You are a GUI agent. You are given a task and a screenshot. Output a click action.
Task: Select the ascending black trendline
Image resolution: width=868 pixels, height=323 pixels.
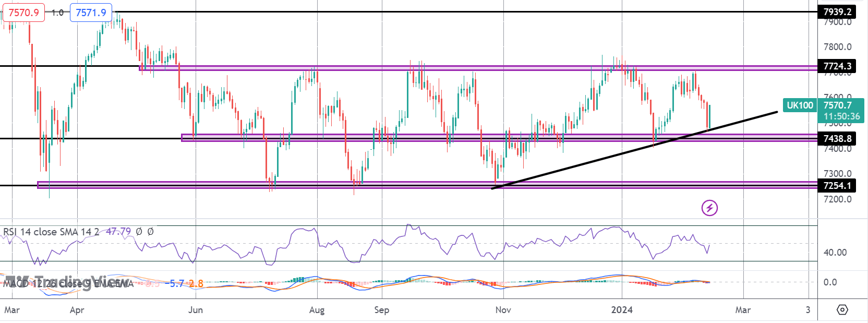click(x=634, y=150)
